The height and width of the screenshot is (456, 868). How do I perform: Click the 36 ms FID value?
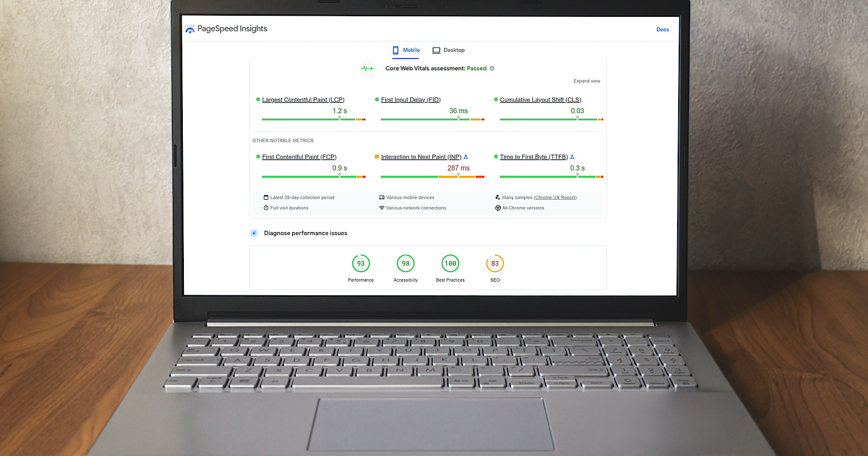coord(458,111)
